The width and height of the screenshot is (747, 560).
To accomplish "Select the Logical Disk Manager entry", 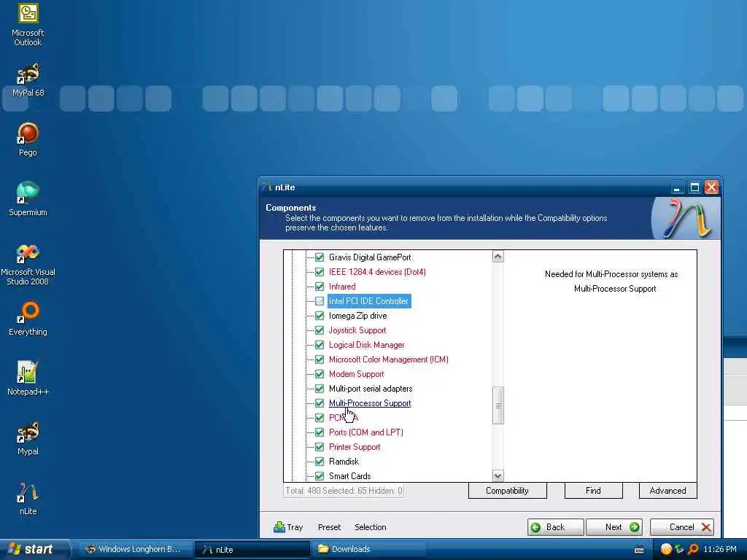I will click(x=366, y=345).
